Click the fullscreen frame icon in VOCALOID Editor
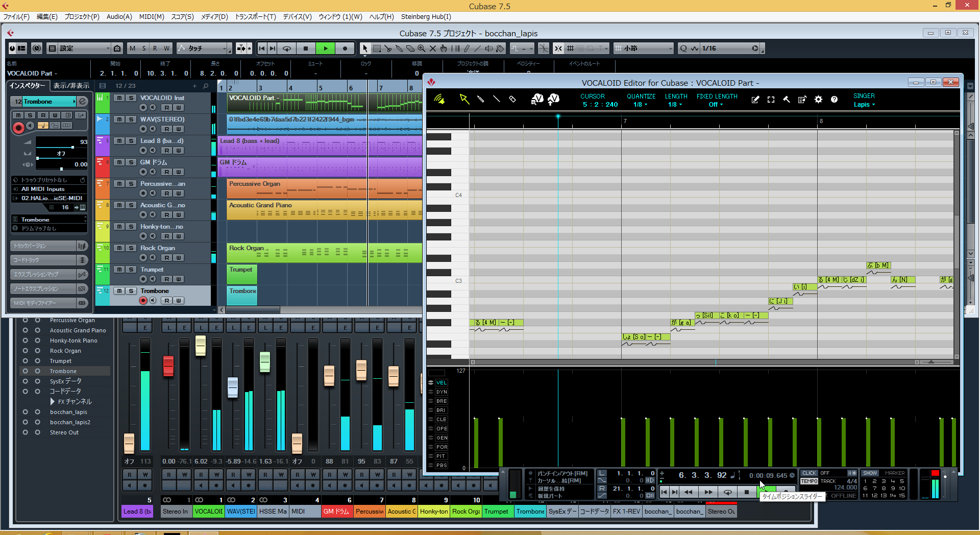Image resolution: width=980 pixels, height=535 pixels. coord(771,100)
